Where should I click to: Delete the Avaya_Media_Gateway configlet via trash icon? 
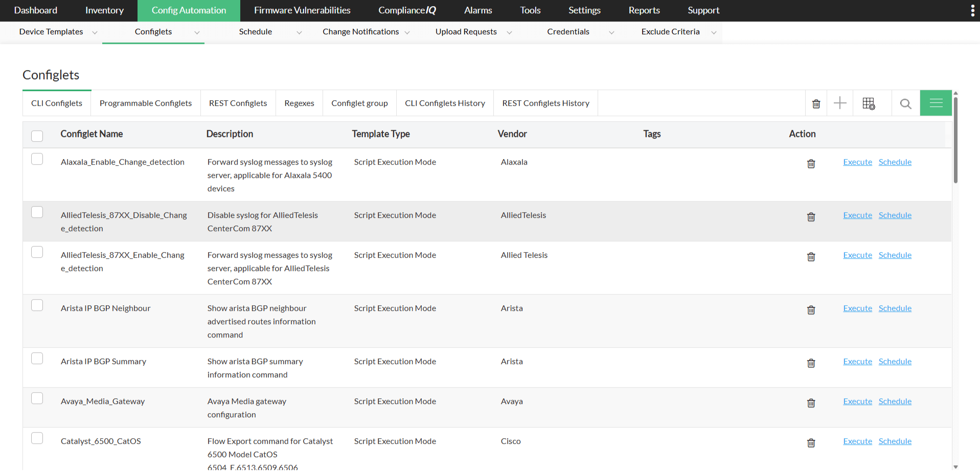click(x=811, y=403)
